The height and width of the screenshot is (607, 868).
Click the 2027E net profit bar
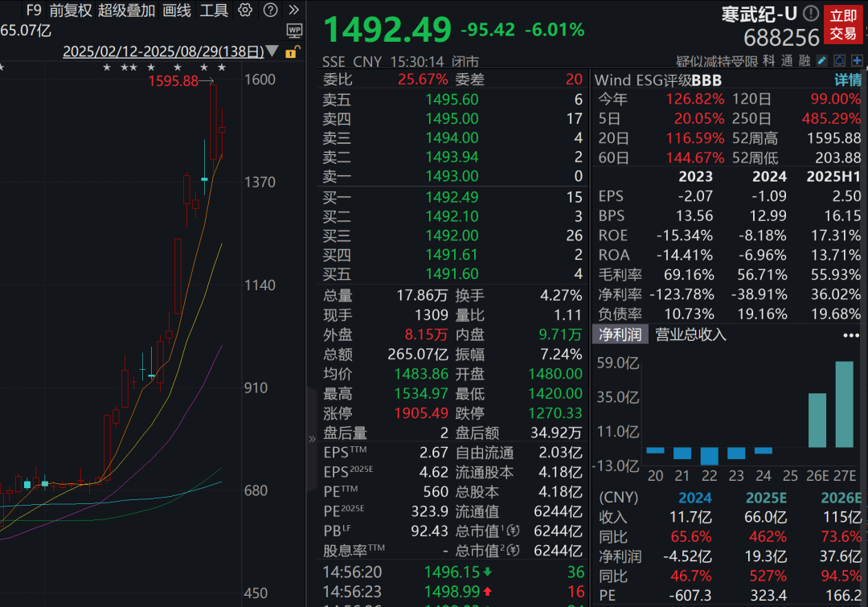pyautogui.click(x=844, y=404)
